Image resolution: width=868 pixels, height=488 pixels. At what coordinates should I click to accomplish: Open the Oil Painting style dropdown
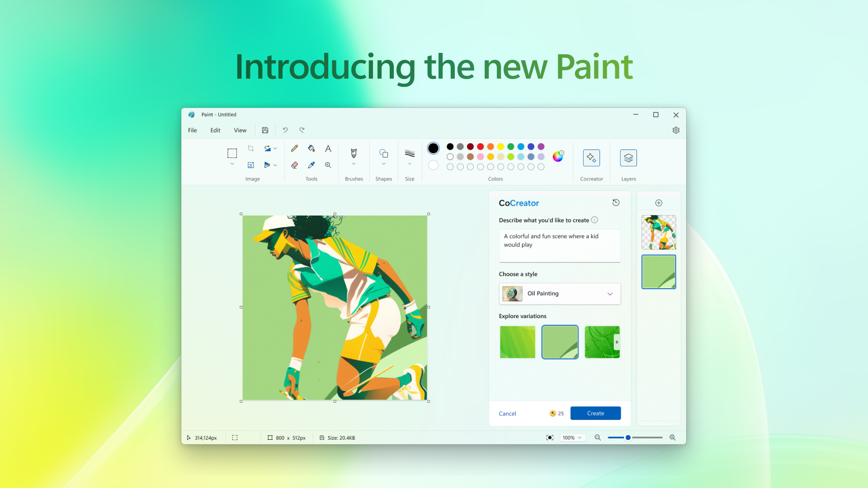[x=560, y=294]
